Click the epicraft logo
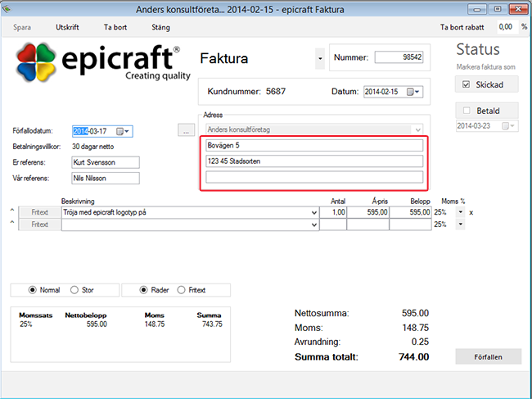Viewport: 532px width, 399px height. [103, 63]
